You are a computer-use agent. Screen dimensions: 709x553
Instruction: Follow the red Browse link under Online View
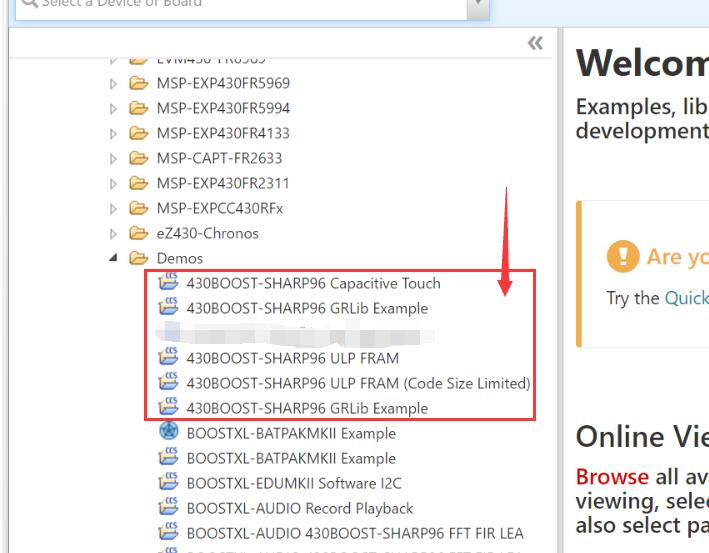point(612,477)
